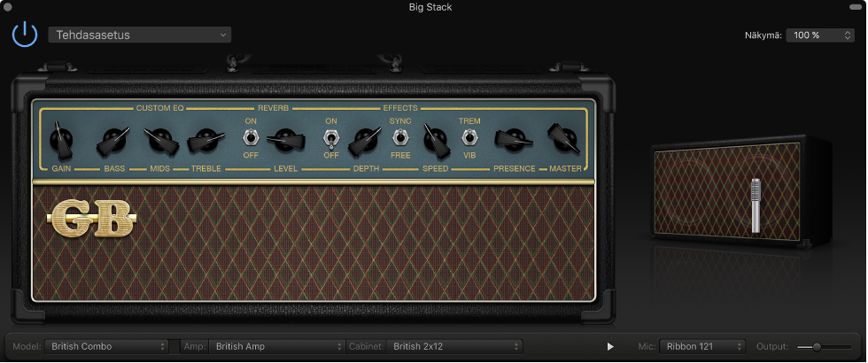Toggle the EFFECTS on/off switch
Viewport: 868px width, 363px height.
[x=330, y=138]
